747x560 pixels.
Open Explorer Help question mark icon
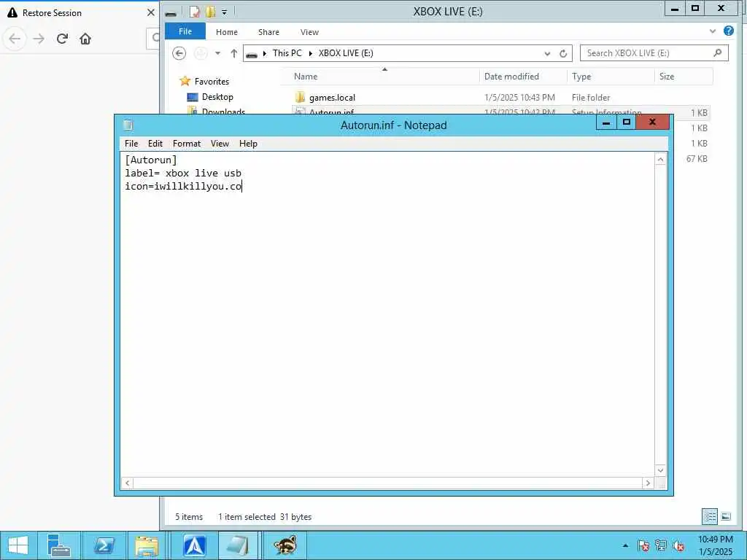click(729, 31)
